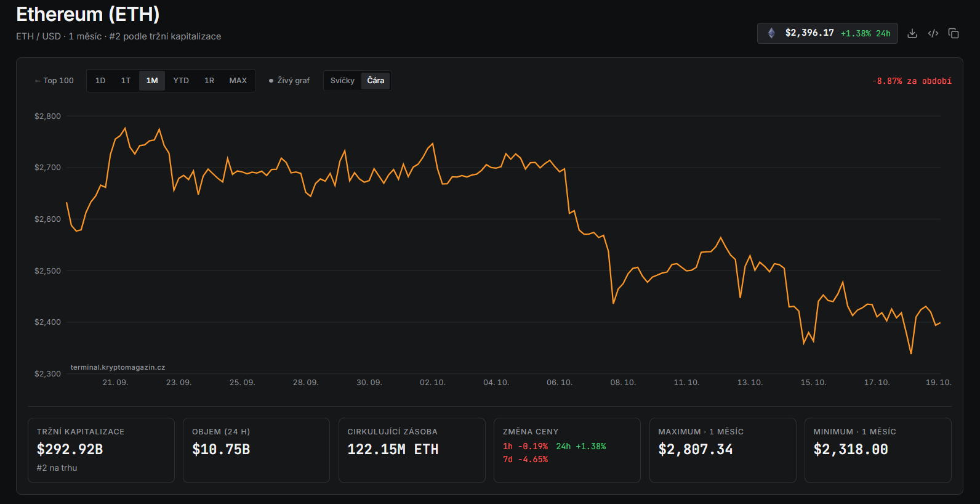Toggle the Živý graf live mode
The height and width of the screenshot is (504, 980).
(289, 81)
